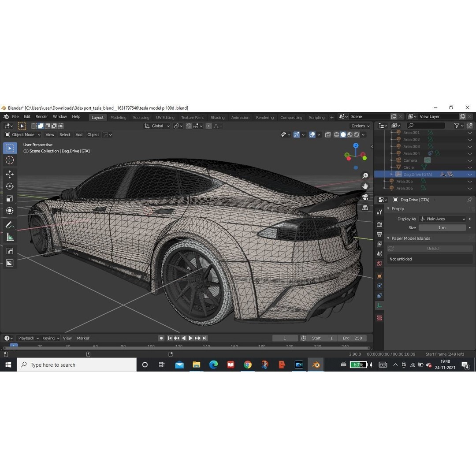The image size is (476, 476).
Task: Toggle proportional editing button
Action: pyautogui.click(x=208, y=126)
